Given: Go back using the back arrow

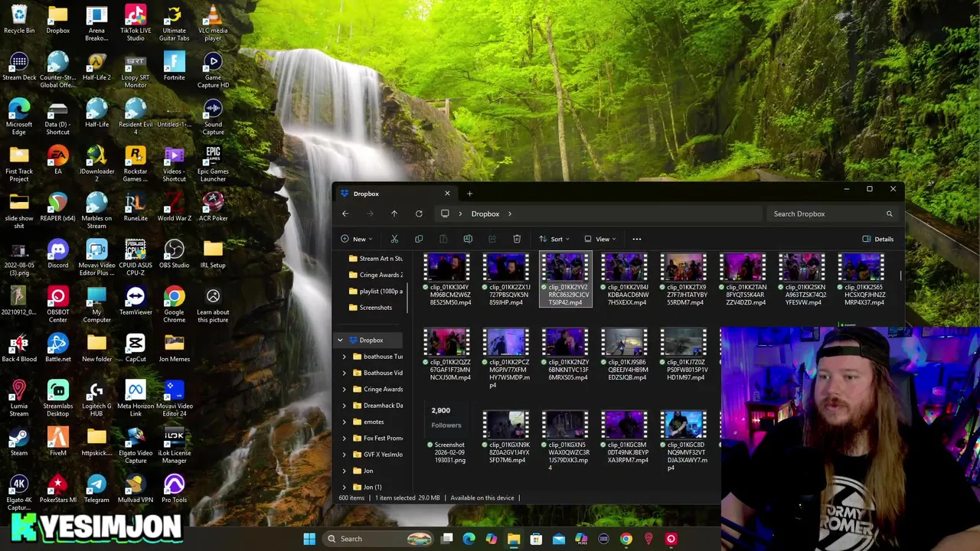Looking at the screenshot, I should coord(345,214).
